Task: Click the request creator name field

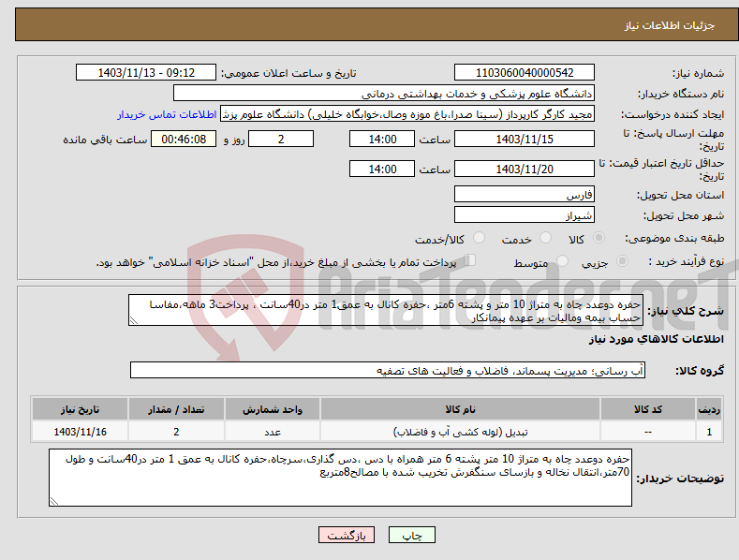Action: (x=407, y=114)
